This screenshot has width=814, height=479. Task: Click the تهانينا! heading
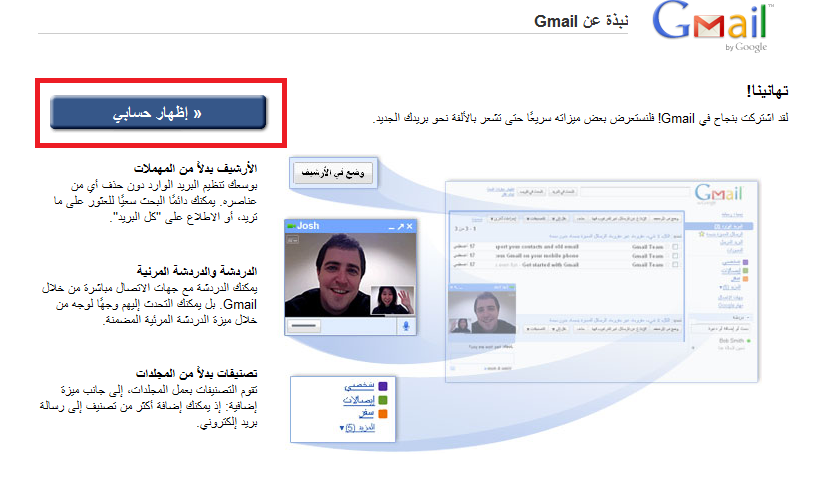pyautogui.click(x=767, y=91)
